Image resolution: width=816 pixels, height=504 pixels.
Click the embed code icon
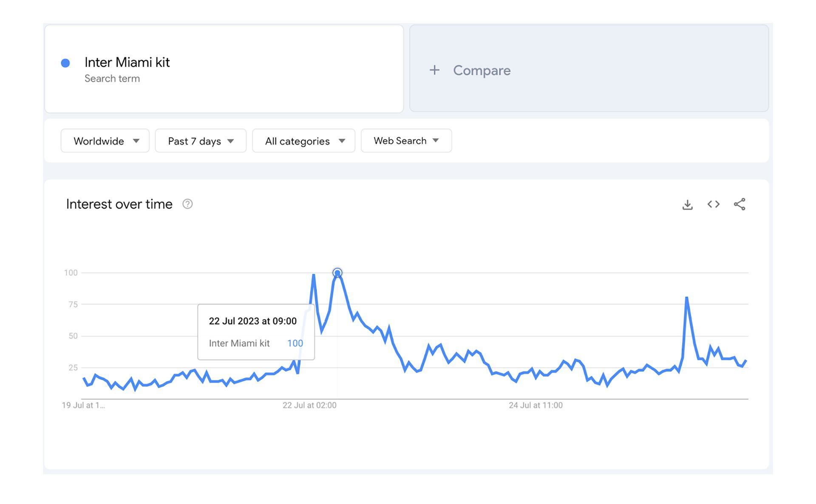pos(713,204)
